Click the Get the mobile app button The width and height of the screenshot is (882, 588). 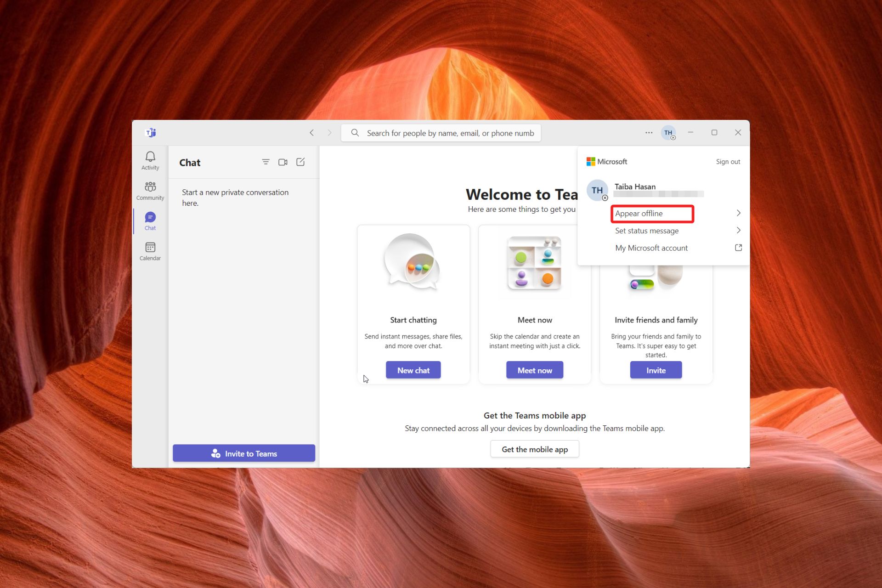[x=535, y=449]
